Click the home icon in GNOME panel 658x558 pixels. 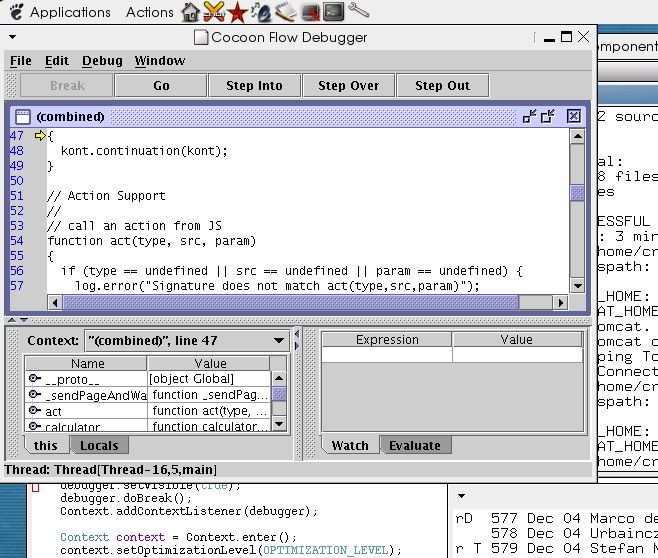tap(189, 12)
